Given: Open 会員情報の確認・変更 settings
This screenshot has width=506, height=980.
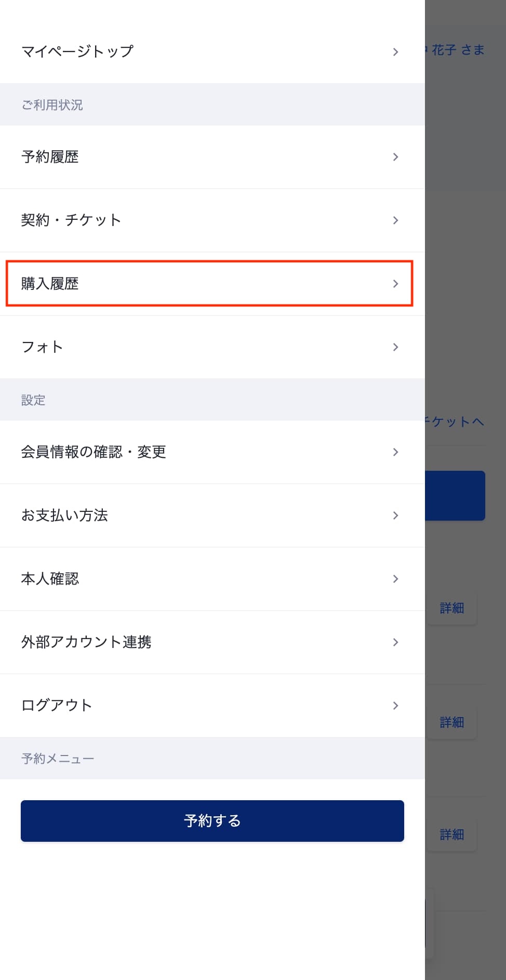Looking at the screenshot, I should (212, 452).
